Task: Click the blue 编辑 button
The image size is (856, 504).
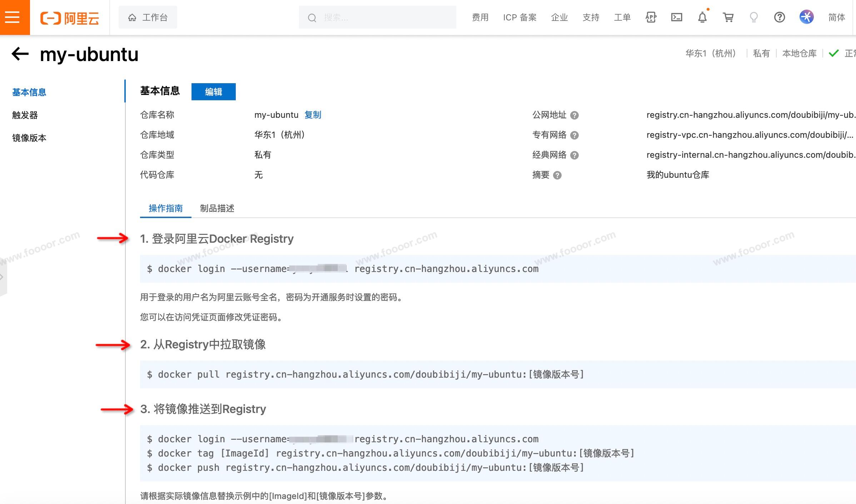Action: pos(213,92)
